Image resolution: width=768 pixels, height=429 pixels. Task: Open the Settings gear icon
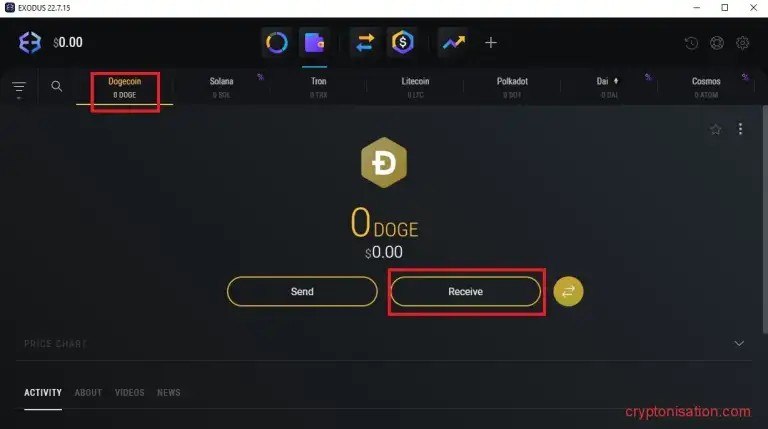[743, 43]
